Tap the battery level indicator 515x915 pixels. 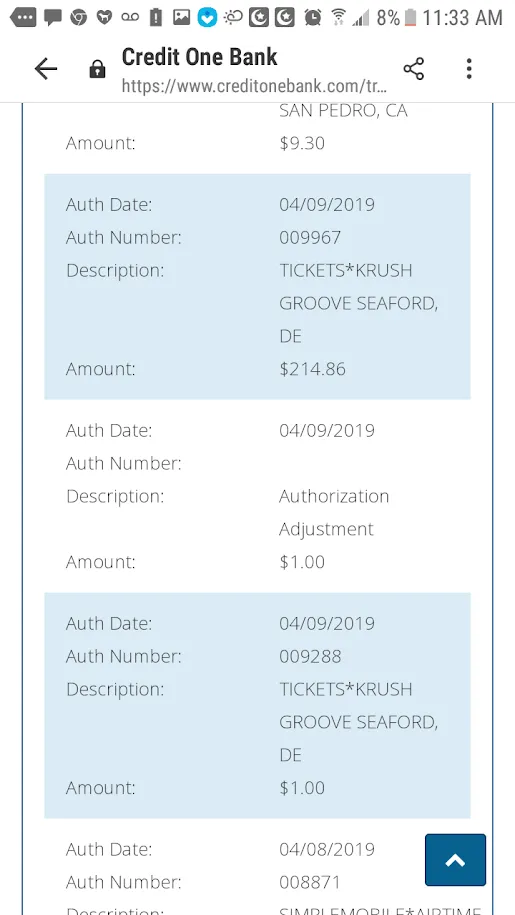tap(411, 18)
